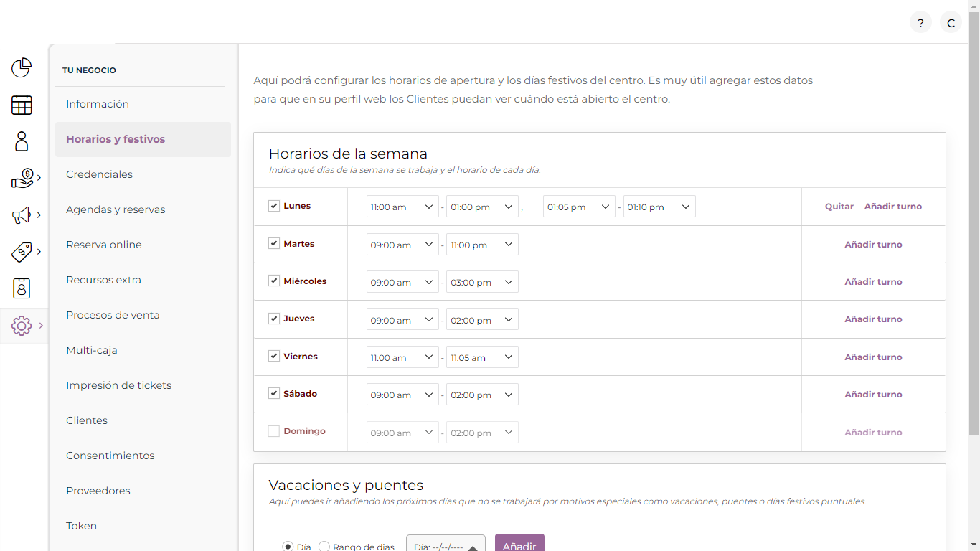Open the user profile C avatar
The width and height of the screenshot is (980, 551).
951,22
